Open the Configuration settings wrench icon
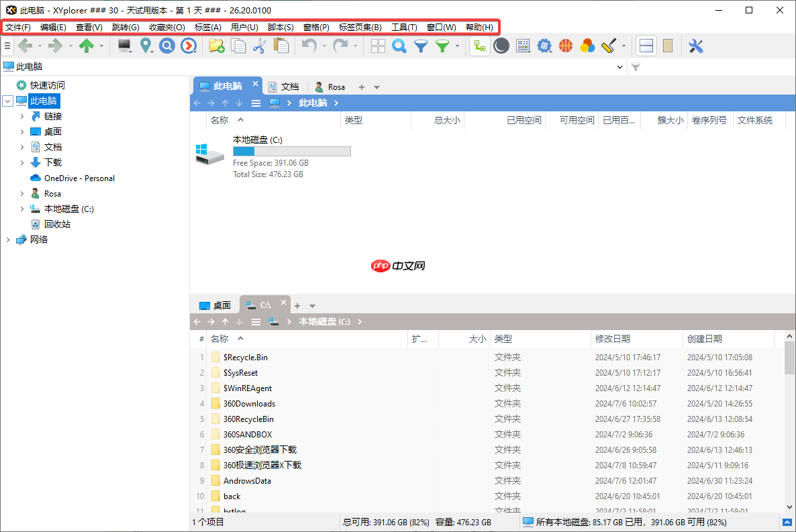The height and width of the screenshot is (532, 796). [696, 46]
